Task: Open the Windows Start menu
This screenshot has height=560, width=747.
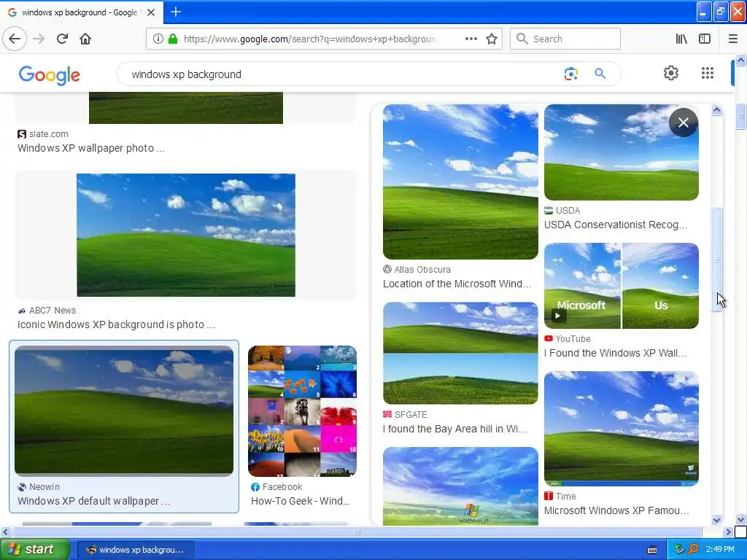Action: (35, 549)
